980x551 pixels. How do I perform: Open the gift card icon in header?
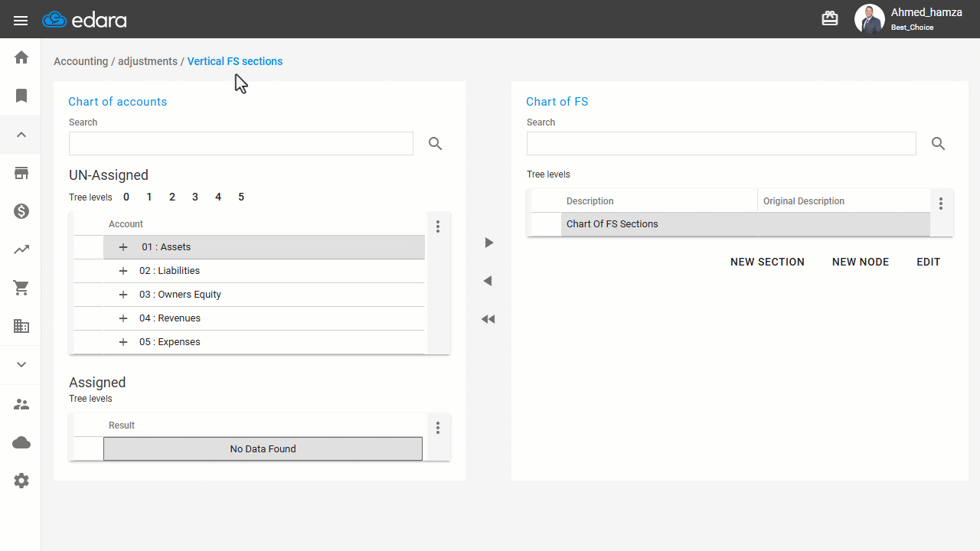[x=830, y=18]
